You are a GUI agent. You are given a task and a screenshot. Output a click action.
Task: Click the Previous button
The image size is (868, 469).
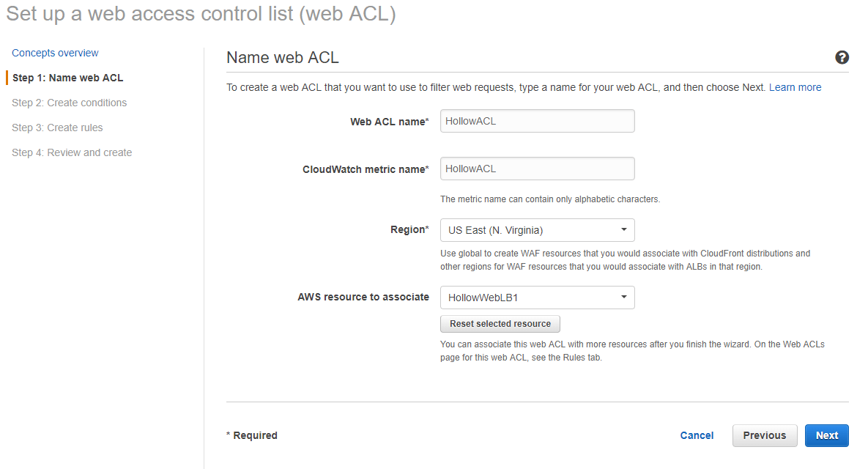click(x=765, y=436)
